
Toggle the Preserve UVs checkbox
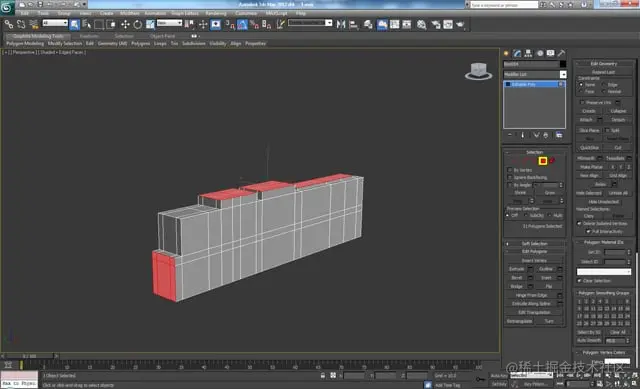tap(582, 102)
